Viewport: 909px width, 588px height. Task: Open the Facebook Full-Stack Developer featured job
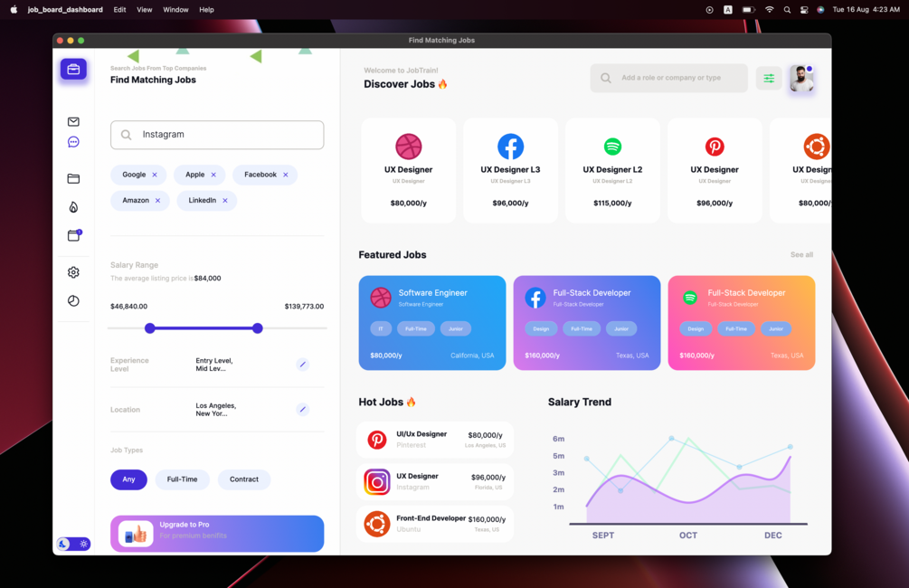[587, 323]
